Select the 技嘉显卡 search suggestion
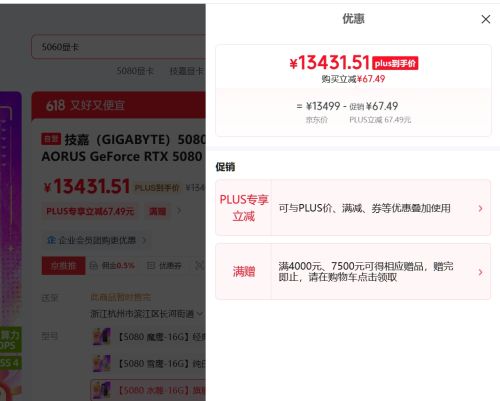 pos(187,71)
